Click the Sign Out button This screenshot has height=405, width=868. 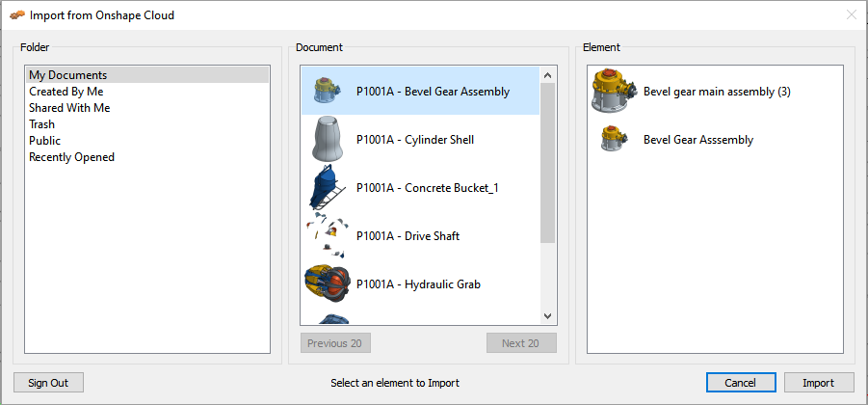(48, 383)
